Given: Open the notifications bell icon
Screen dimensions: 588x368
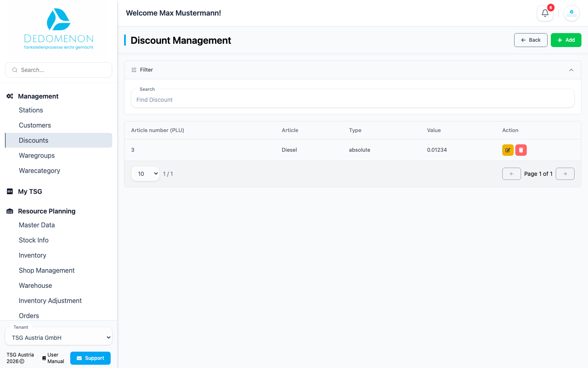Looking at the screenshot, I should tap(545, 13).
